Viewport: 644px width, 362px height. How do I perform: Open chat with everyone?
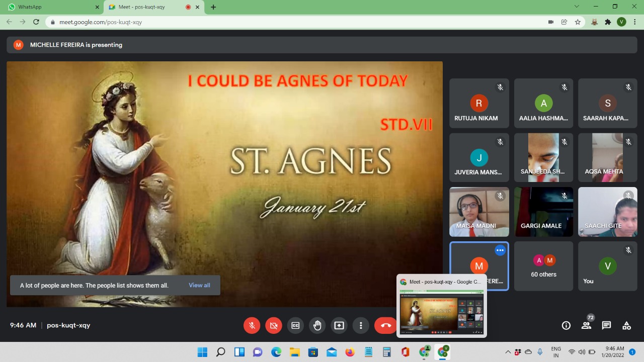pos(606,325)
